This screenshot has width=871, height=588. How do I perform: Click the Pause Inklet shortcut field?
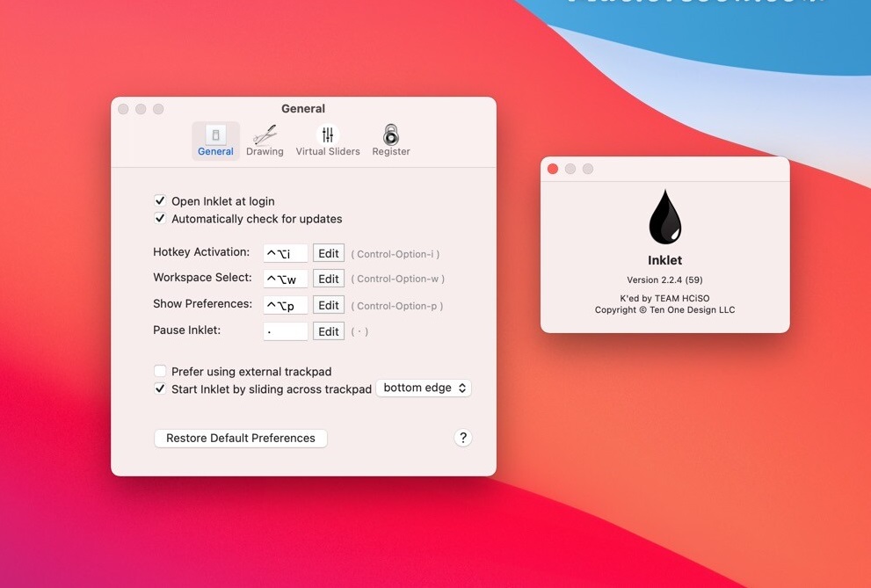click(286, 331)
